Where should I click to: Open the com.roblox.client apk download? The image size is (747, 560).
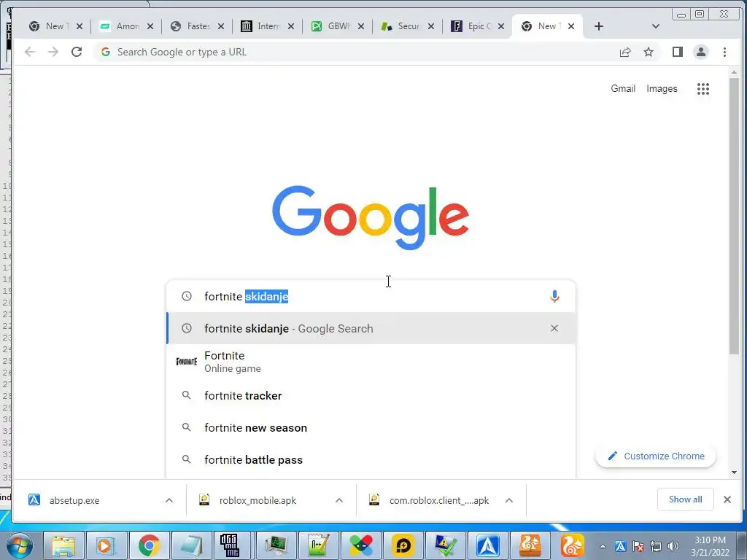coord(438,500)
